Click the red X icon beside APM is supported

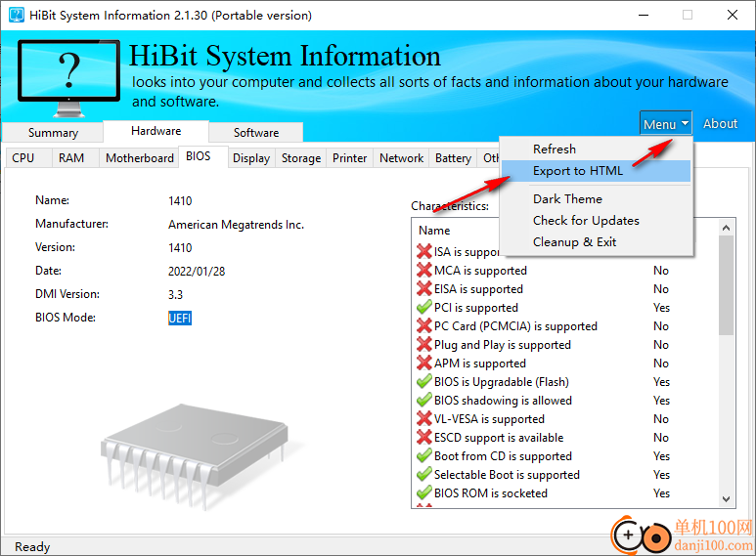[423, 363]
